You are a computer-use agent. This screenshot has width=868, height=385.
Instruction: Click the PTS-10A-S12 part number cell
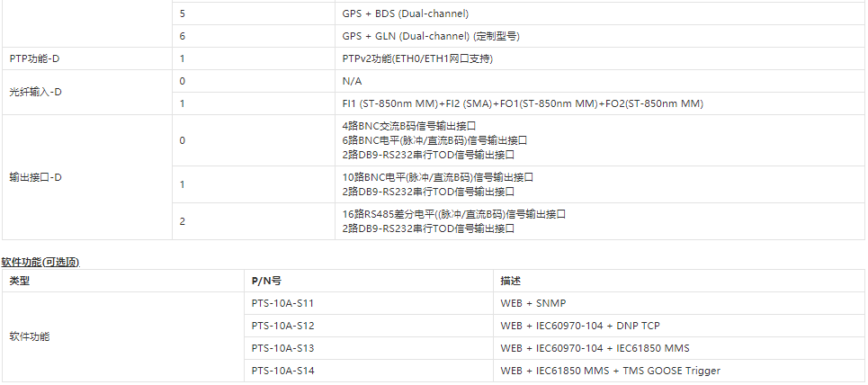coord(282,326)
